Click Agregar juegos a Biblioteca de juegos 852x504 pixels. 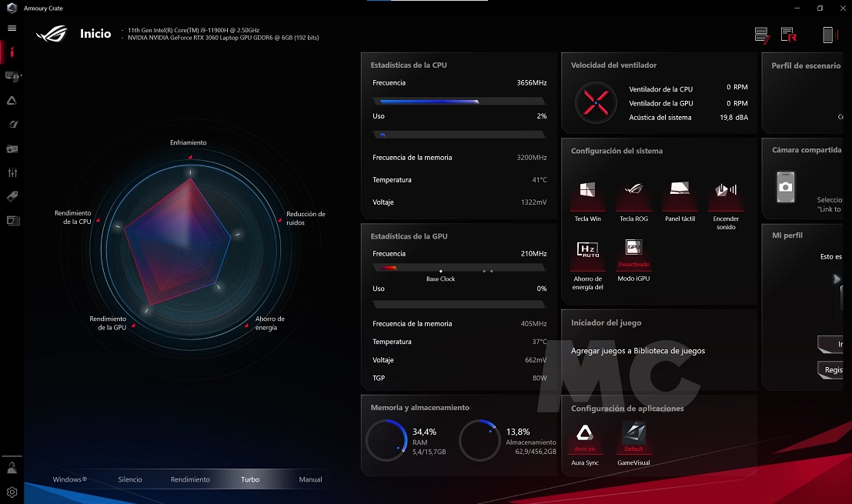click(x=637, y=351)
